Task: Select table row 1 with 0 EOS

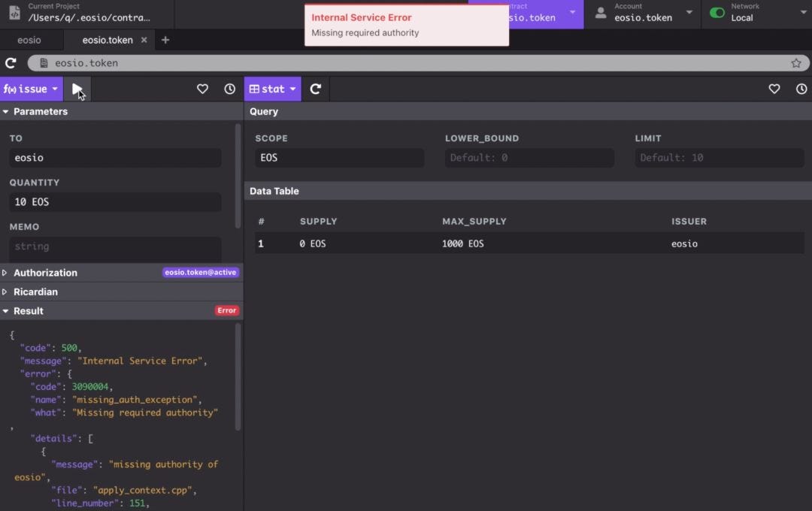Action: (529, 243)
